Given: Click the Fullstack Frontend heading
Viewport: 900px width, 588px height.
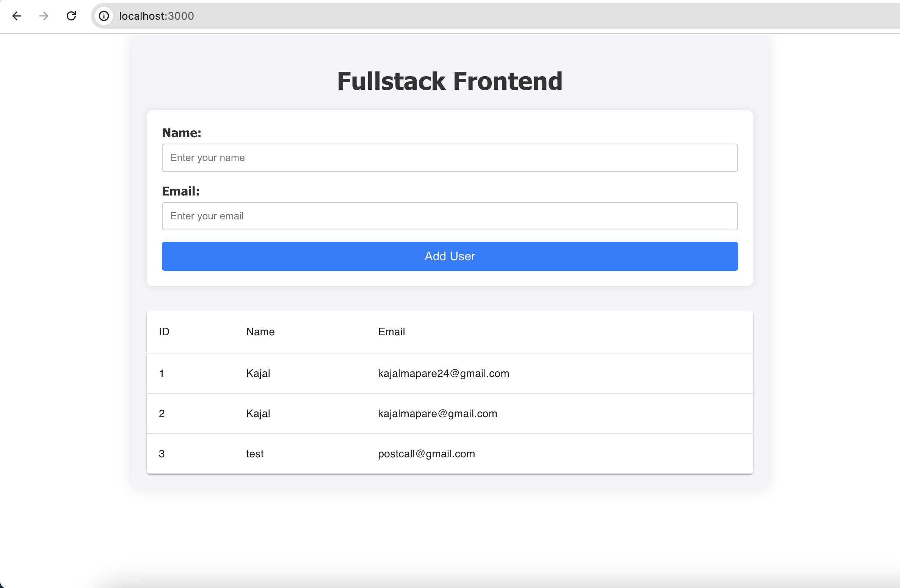Looking at the screenshot, I should click(450, 81).
